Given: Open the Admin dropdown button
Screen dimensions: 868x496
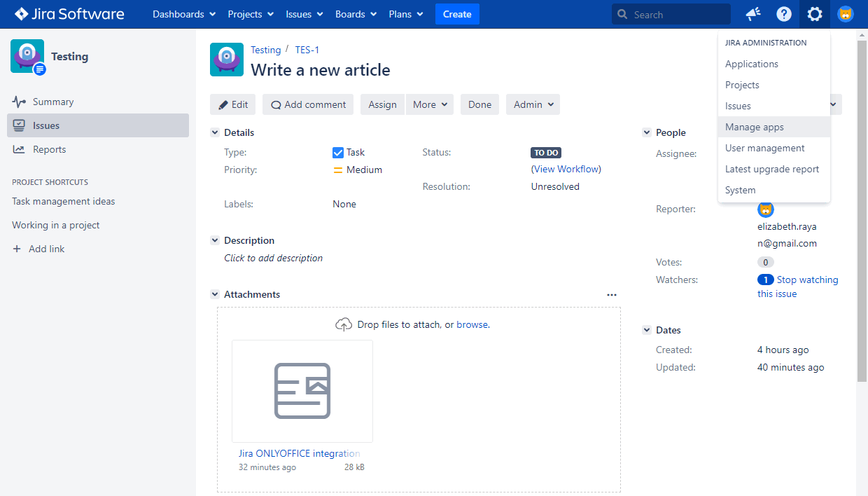Looking at the screenshot, I should point(533,104).
